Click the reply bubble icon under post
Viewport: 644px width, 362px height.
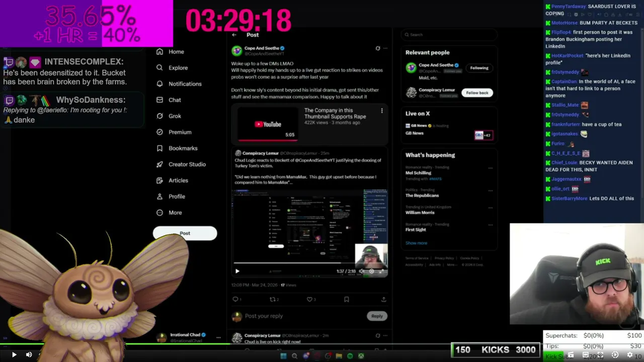(235, 299)
